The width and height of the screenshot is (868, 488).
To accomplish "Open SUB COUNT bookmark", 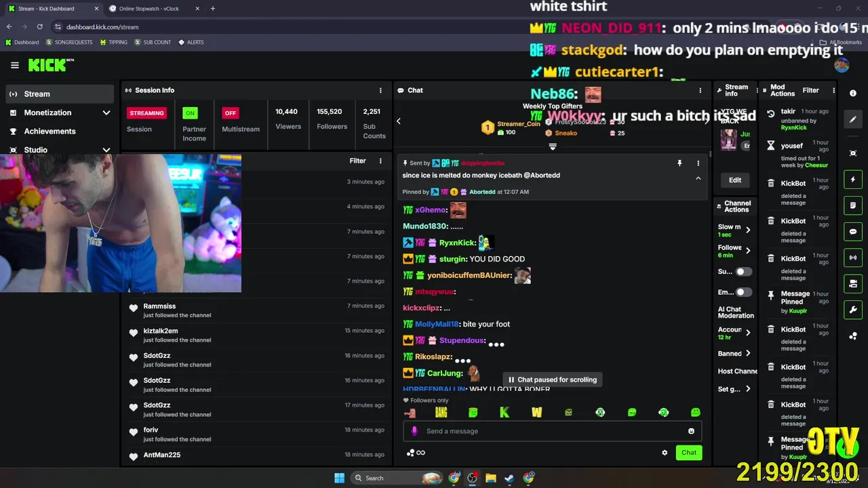I will [153, 42].
